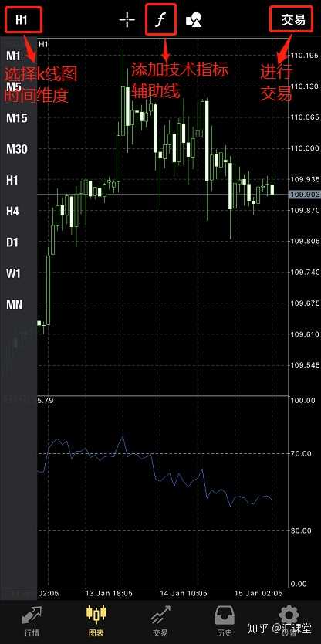This screenshot has height=644, width=321.
Task: Click the 110.000 price axis label
Action: click(305, 148)
